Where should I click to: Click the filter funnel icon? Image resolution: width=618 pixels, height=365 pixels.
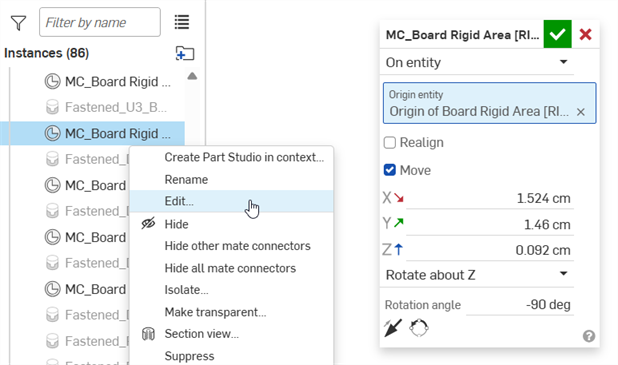point(18,23)
